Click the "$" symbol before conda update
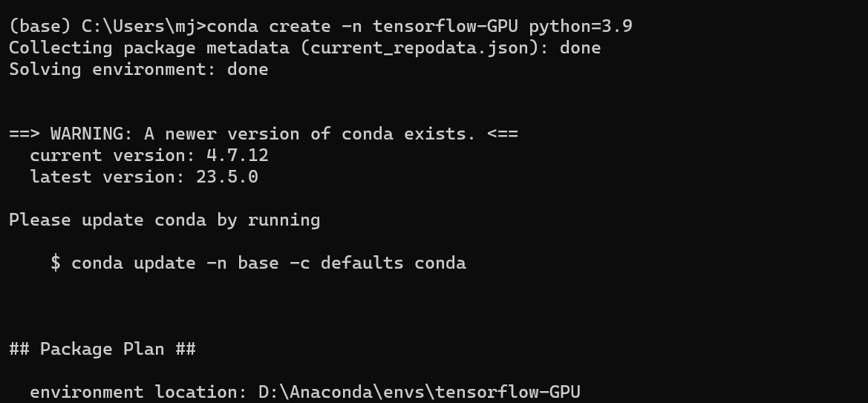Screen dimensions: 868x403 click(56, 263)
